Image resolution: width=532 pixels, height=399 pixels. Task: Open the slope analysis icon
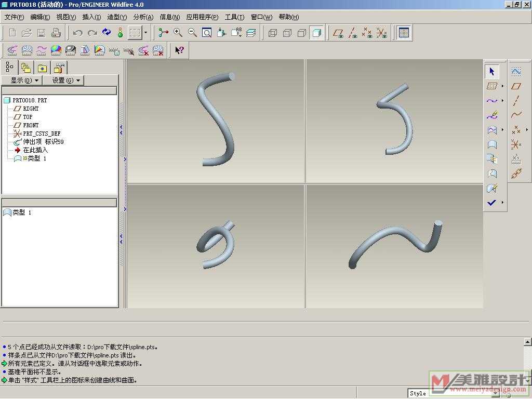coord(99,50)
